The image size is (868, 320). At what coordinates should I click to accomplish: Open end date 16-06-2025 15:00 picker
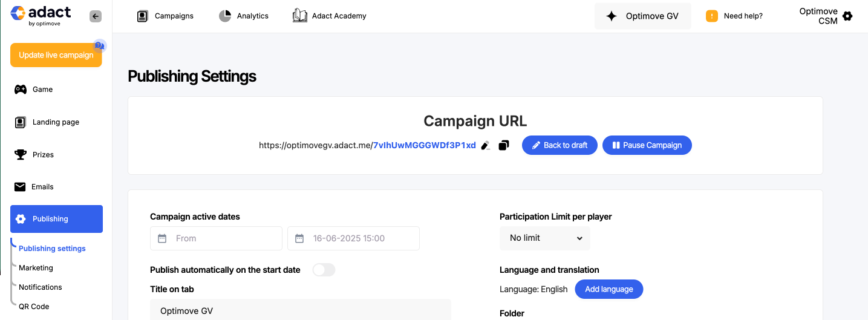coord(353,238)
